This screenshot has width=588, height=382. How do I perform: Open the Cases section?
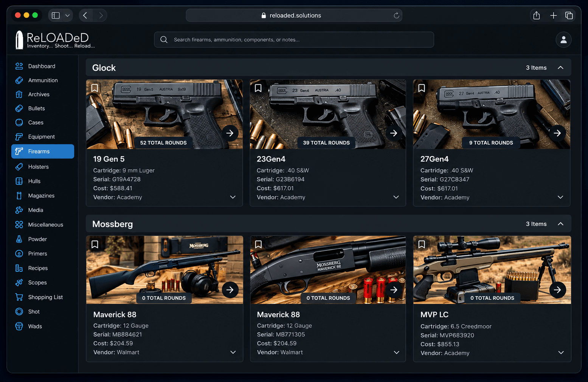pyautogui.click(x=43, y=122)
